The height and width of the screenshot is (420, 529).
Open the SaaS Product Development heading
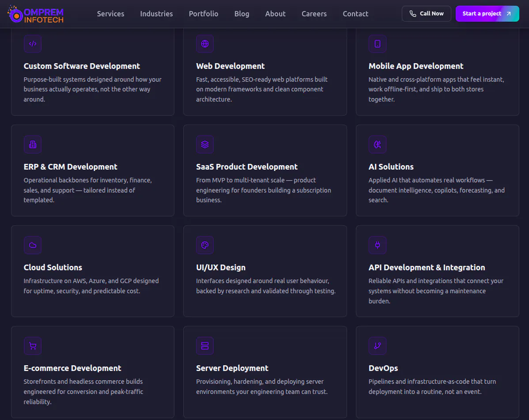(247, 166)
